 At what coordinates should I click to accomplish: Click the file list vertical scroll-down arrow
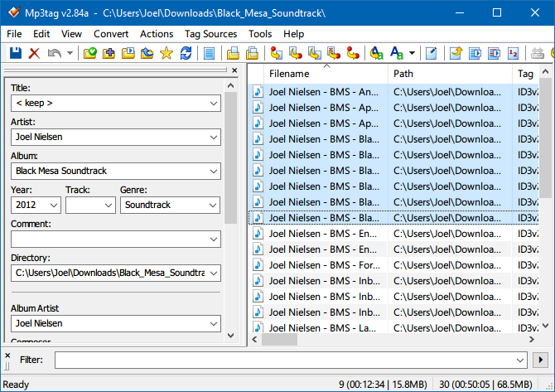[x=546, y=325]
